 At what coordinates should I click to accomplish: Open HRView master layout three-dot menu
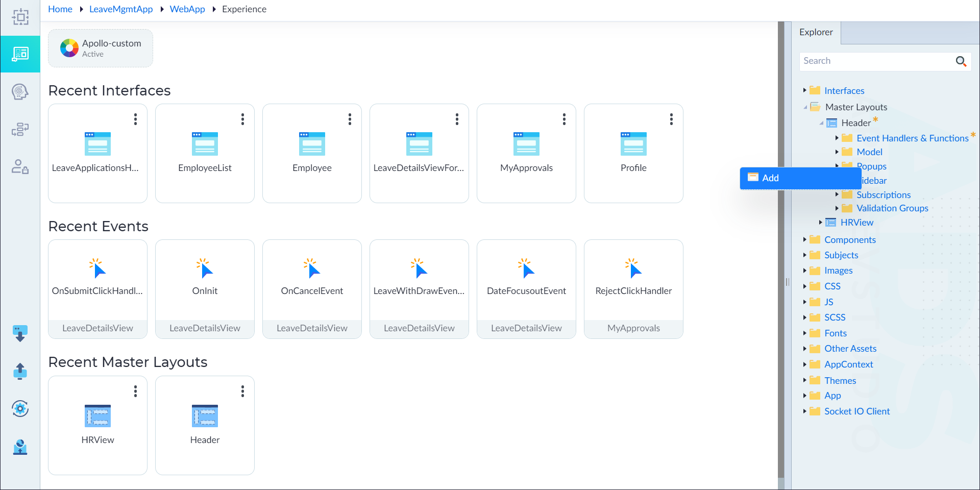(135, 391)
